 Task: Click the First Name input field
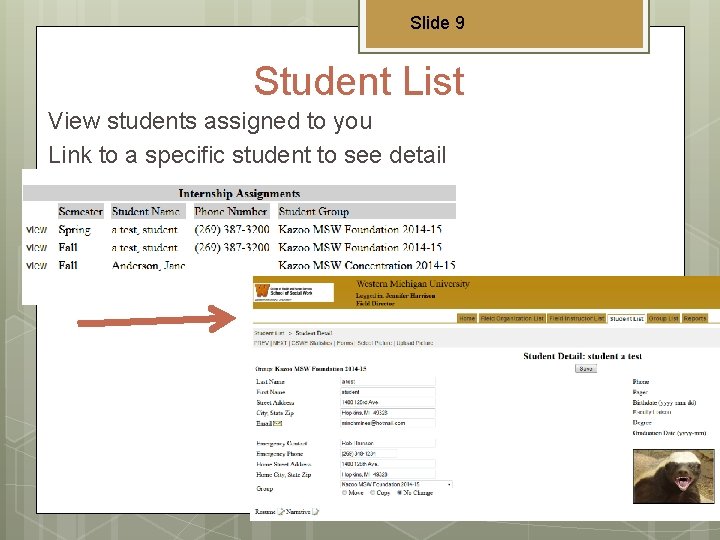(388, 392)
